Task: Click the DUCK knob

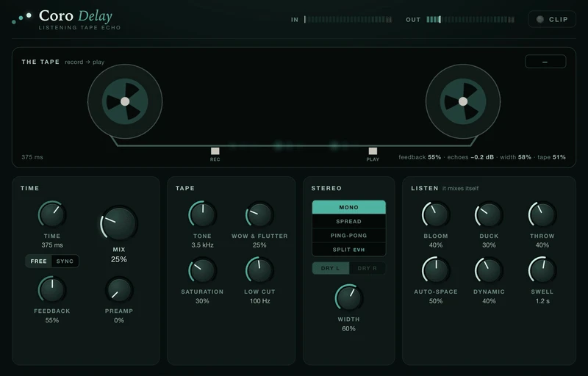Action: (489, 214)
